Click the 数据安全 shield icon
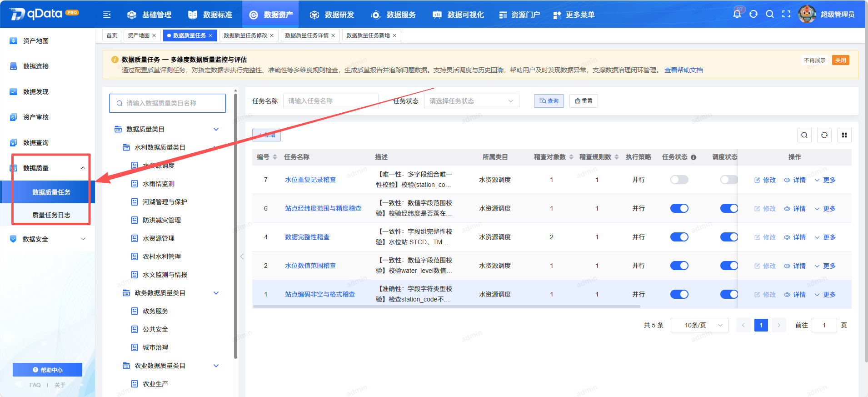The height and width of the screenshot is (397, 868). point(13,239)
